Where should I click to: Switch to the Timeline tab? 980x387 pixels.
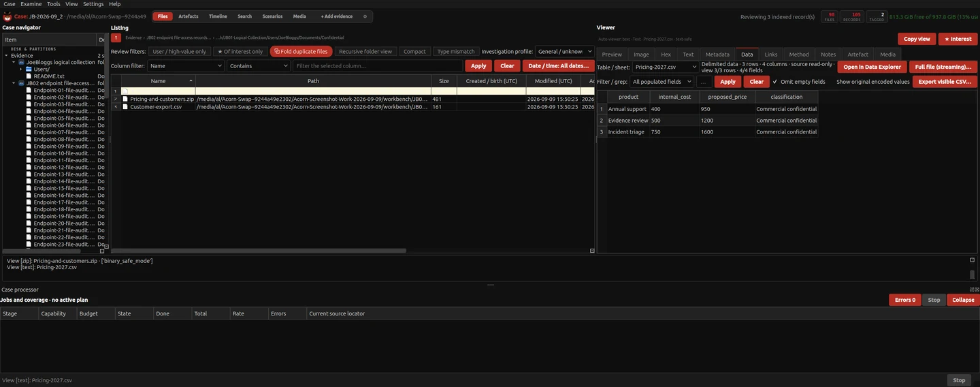click(x=218, y=16)
